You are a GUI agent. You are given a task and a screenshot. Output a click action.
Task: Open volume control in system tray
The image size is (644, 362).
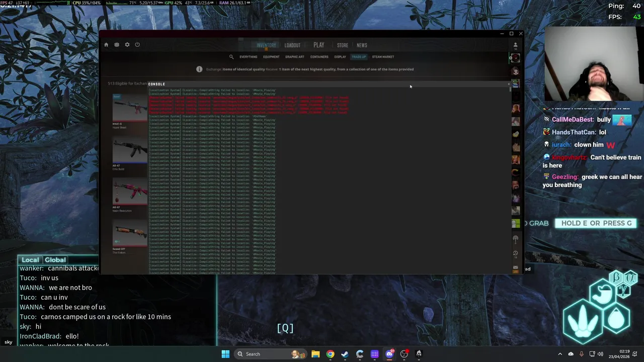(600, 354)
